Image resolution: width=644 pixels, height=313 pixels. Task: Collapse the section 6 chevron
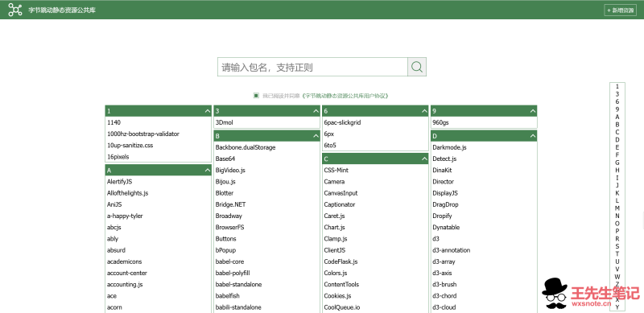424,111
